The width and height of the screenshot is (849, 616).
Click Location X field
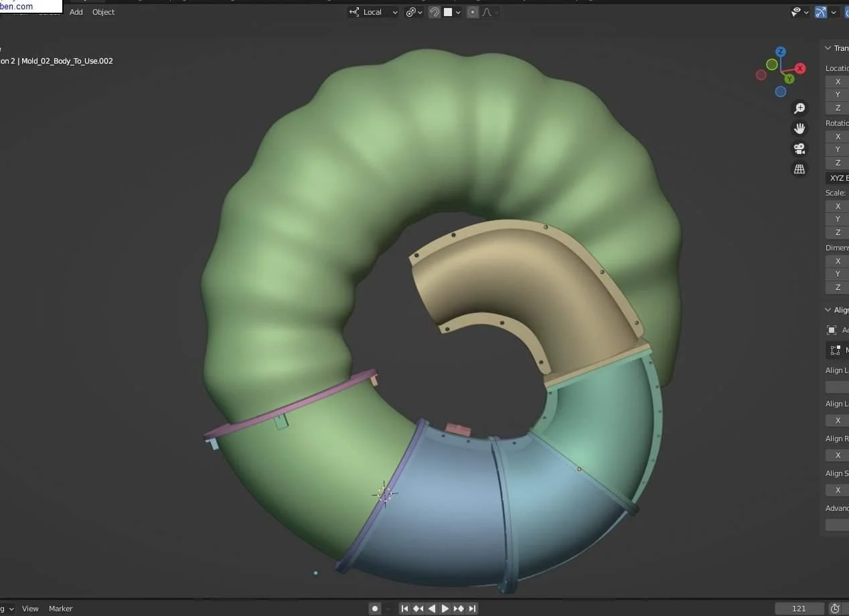837,82
